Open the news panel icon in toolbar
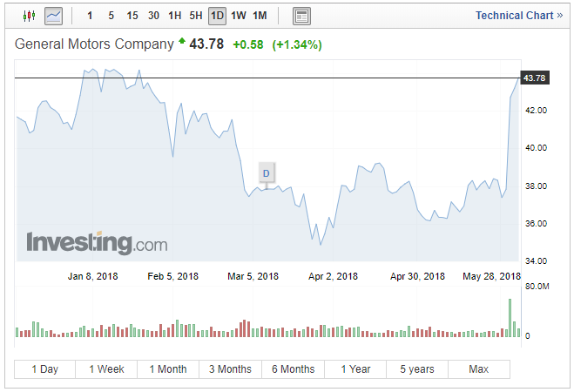Screen dimensions: 574x392 click(x=301, y=16)
